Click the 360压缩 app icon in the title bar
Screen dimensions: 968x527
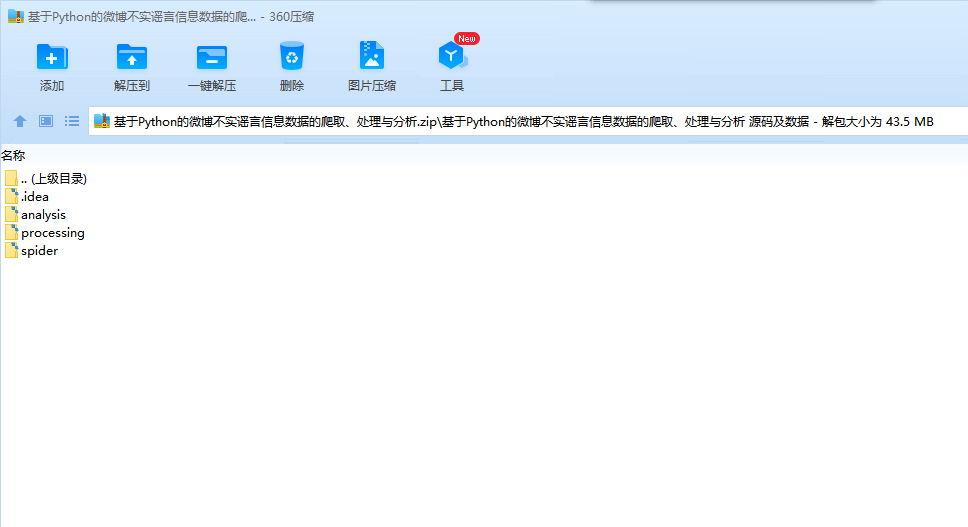[15, 17]
